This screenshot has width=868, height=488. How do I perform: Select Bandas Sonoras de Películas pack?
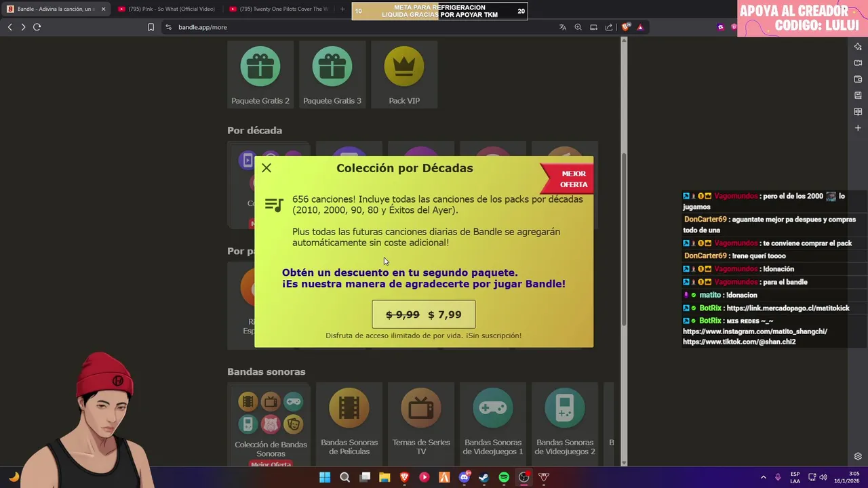pos(349,424)
